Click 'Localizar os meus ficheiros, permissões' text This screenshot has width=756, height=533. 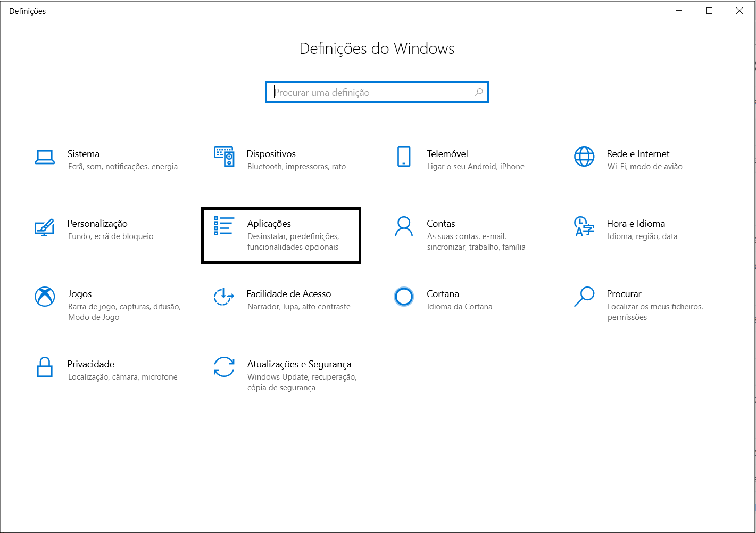(655, 312)
